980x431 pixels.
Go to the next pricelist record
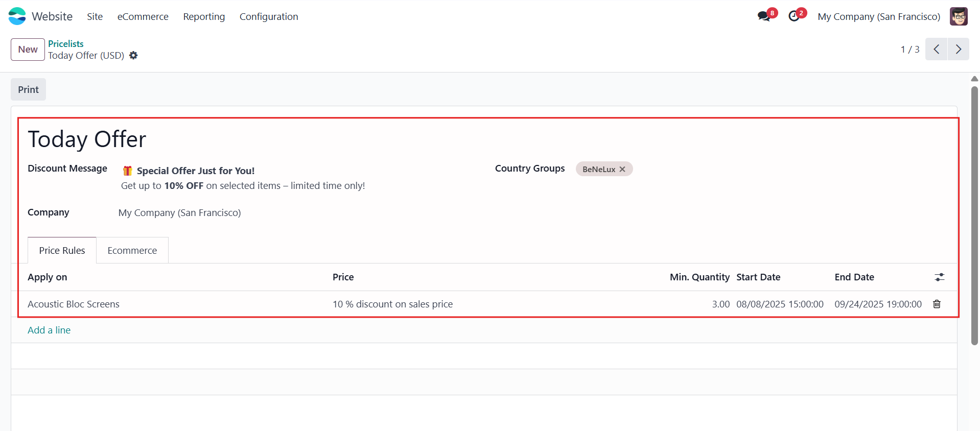[x=959, y=49]
